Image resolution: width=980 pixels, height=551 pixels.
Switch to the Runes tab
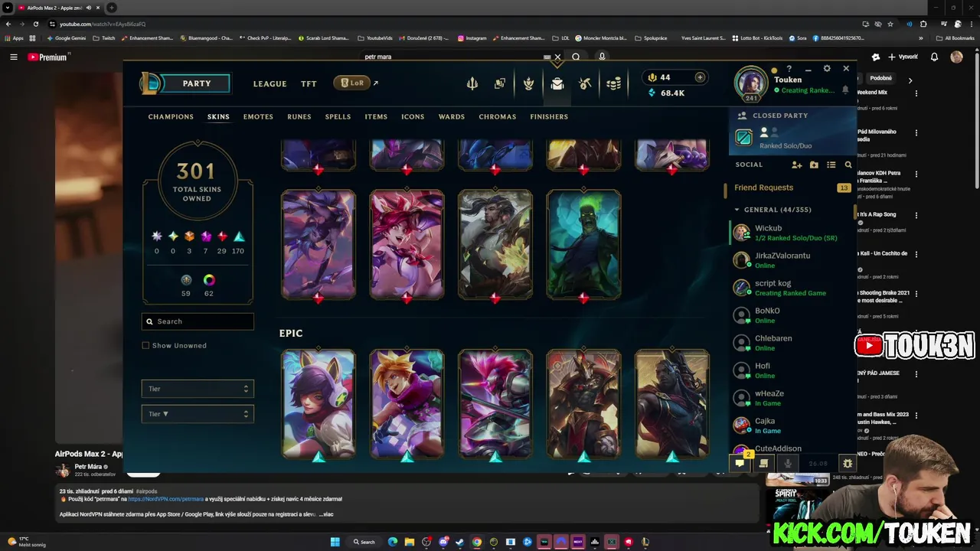299,116
